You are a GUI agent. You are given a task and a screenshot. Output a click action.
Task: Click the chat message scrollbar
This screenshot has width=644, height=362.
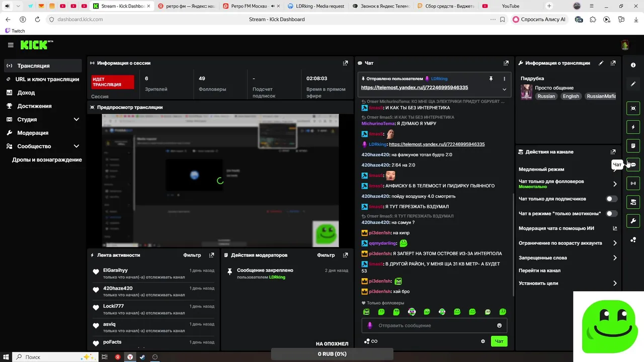513,244
